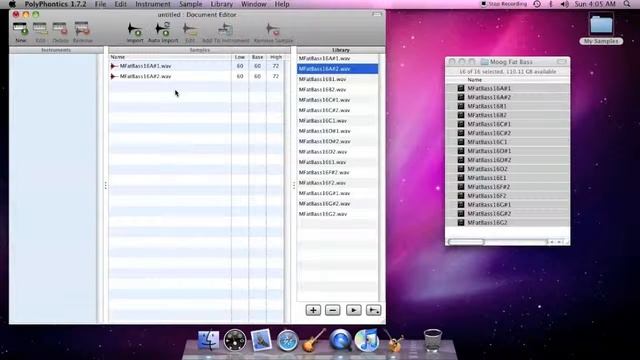Click the import-to-samples arrow button under Library
The height and width of the screenshot is (360, 640).
373,310
